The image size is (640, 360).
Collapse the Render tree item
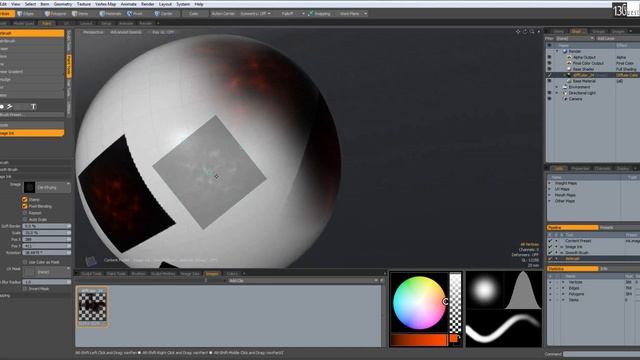[x=557, y=51]
